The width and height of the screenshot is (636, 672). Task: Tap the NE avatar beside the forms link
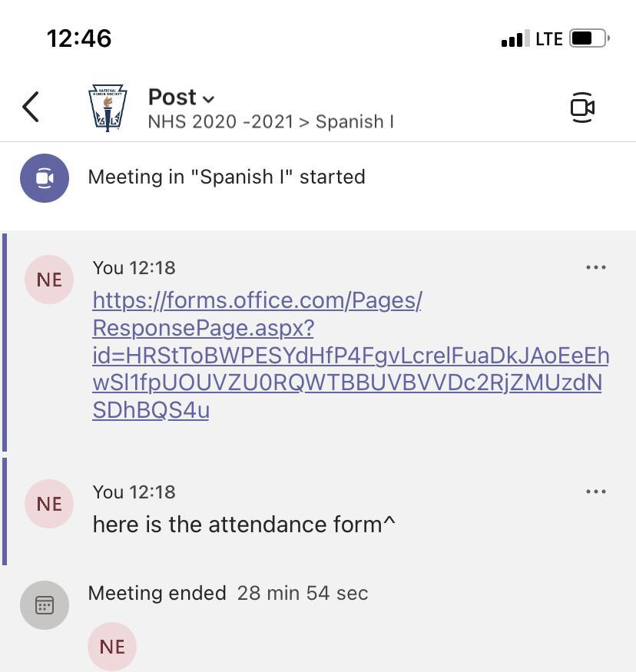[x=49, y=280]
